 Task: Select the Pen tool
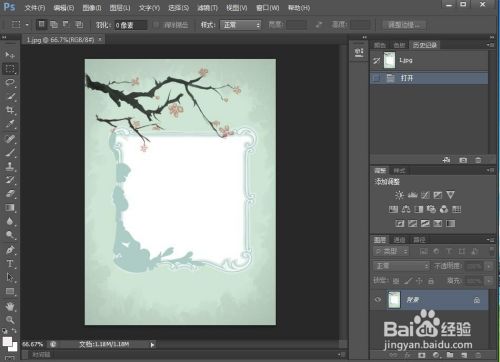10,249
